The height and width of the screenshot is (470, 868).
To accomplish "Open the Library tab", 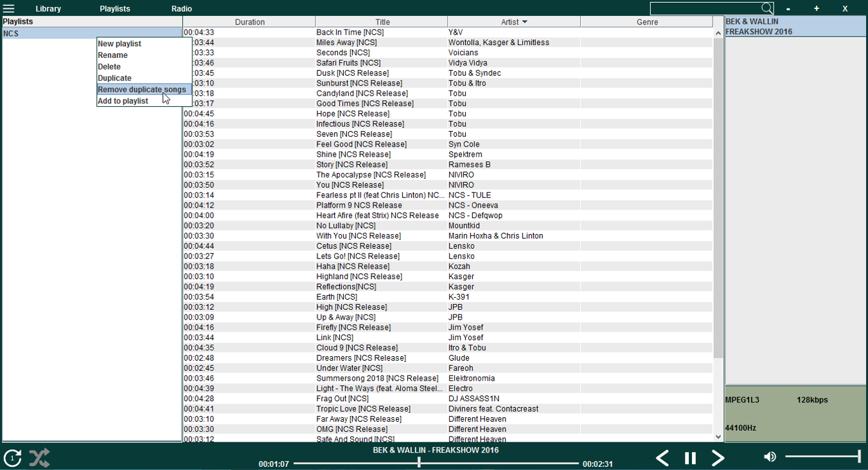I will coord(48,9).
